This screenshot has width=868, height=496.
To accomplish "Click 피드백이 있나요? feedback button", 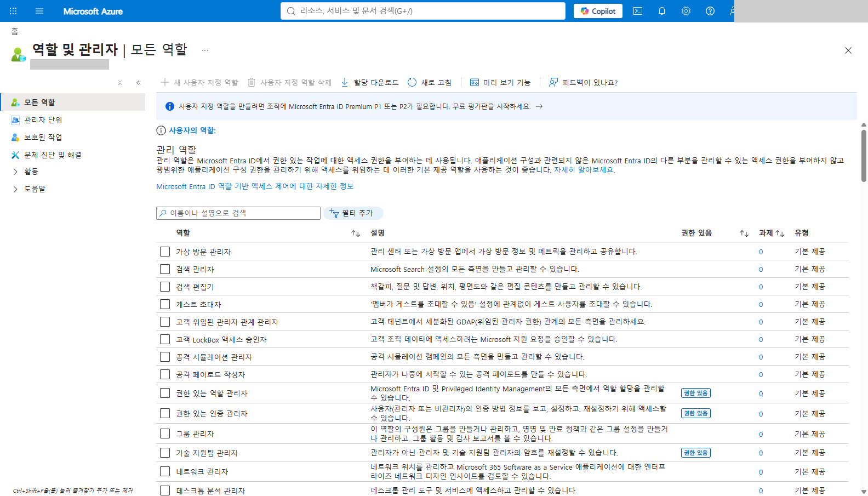I will tap(583, 82).
